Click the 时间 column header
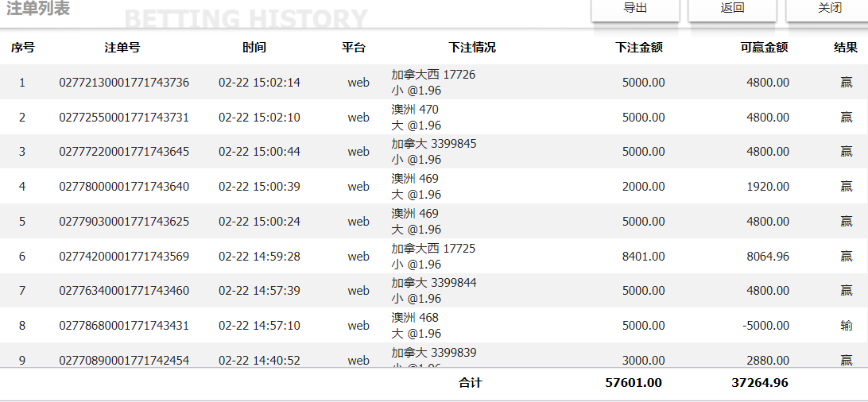 254,48
